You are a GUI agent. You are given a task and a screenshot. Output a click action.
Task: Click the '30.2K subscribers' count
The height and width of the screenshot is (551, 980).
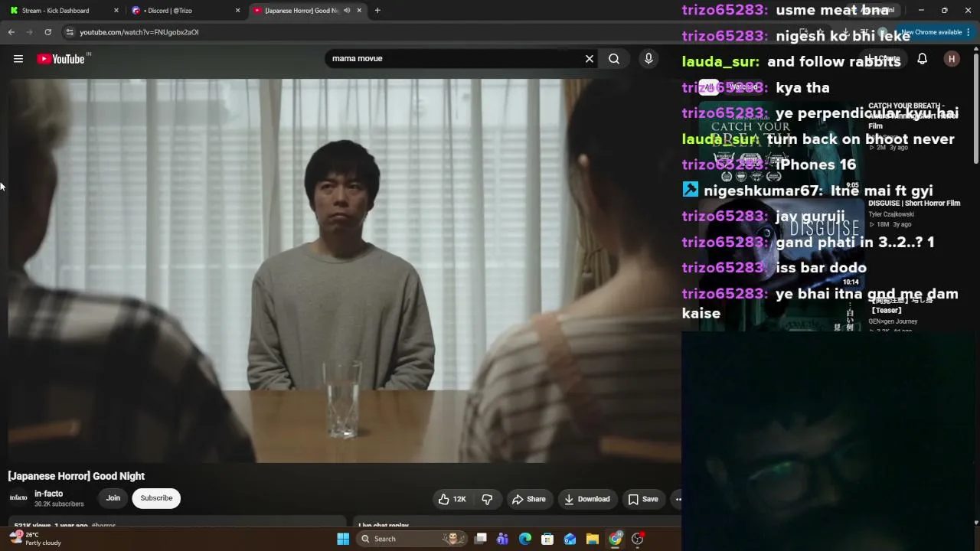pos(59,504)
